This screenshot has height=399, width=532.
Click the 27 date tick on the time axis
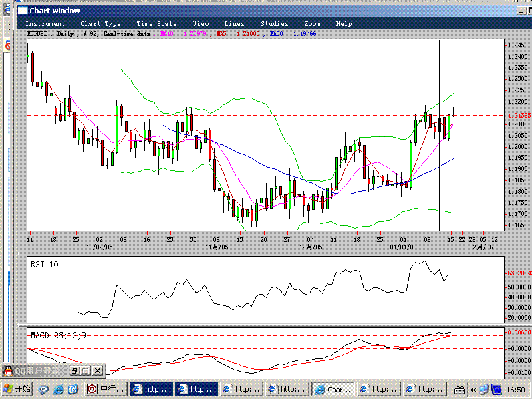point(287,240)
